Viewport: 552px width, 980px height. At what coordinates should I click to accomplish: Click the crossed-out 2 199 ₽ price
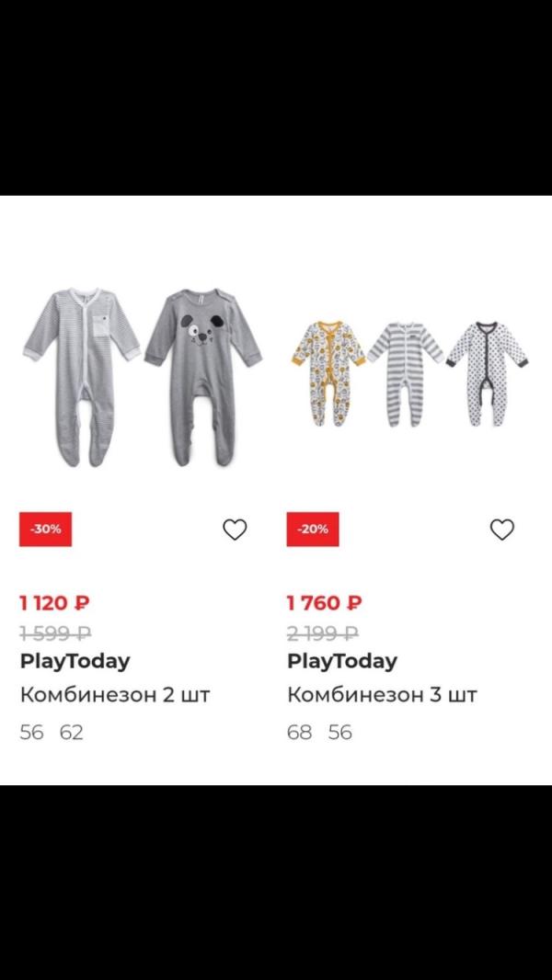point(322,632)
